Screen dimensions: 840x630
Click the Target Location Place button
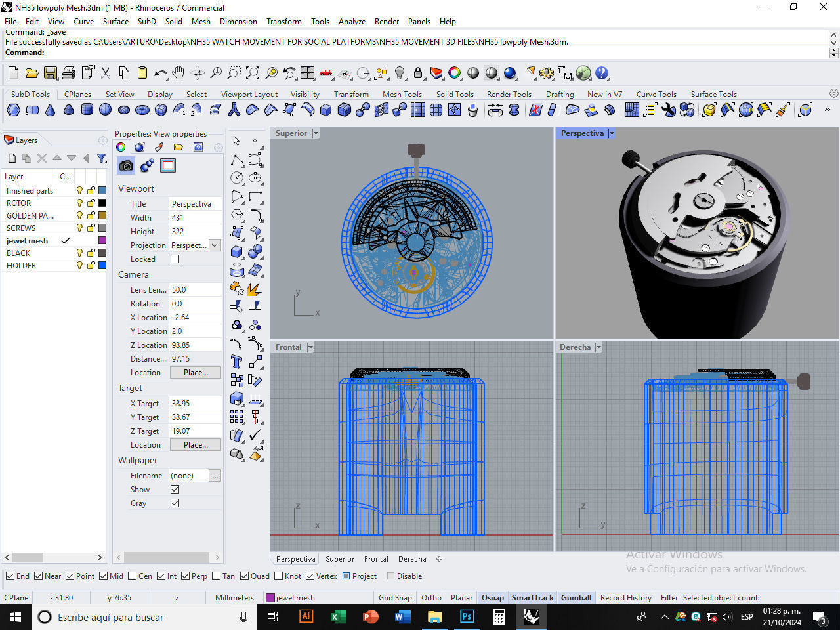pos(196,445)
